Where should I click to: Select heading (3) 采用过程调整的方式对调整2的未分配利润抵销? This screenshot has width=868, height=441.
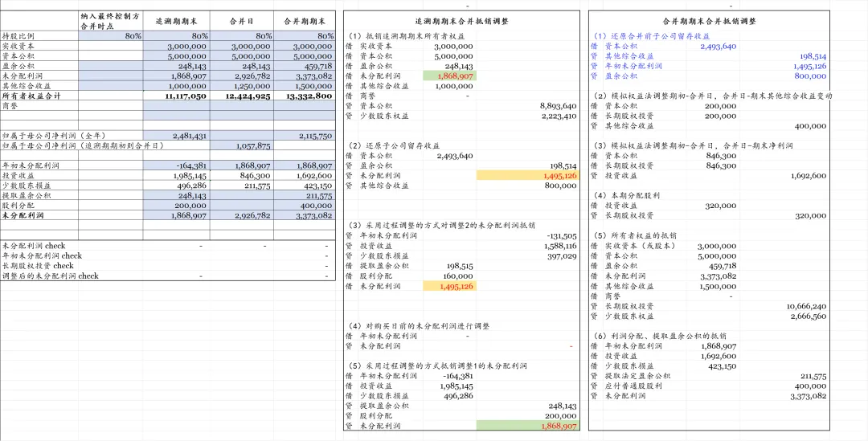[x=442, y=226]
